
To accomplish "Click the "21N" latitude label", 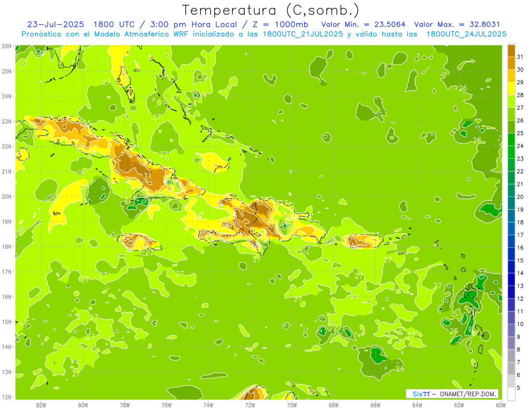I will pyautogui.click(x=6, y=171).
